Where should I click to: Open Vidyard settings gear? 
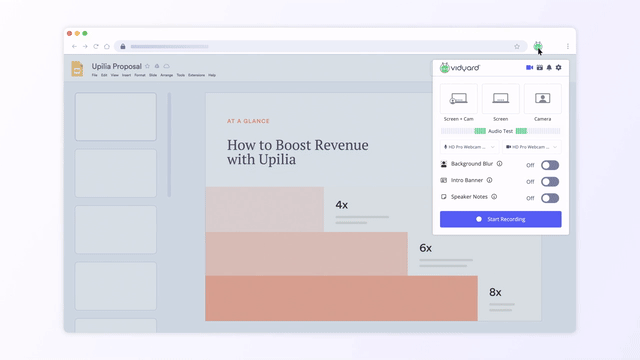click(x=558, y=67)
